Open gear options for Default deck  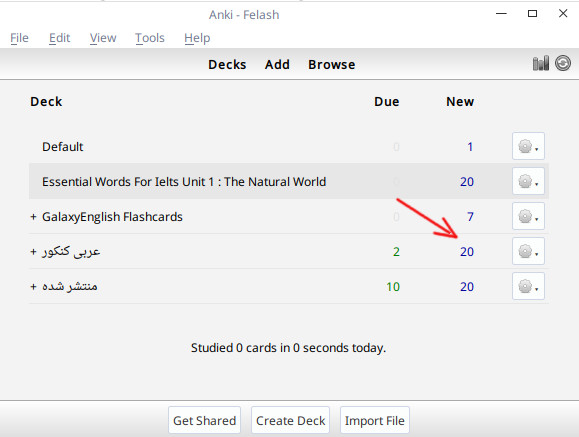(528, 146)
